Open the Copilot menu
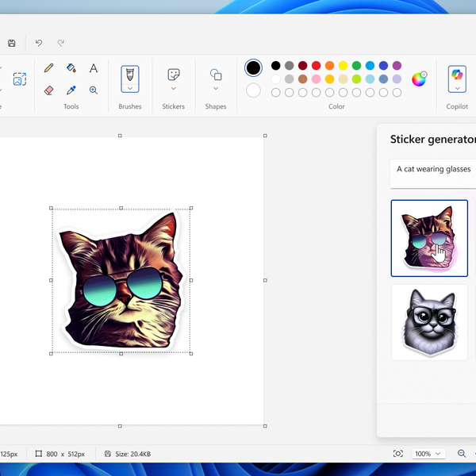This screenshot has height=476, width=476. [457, 79]
